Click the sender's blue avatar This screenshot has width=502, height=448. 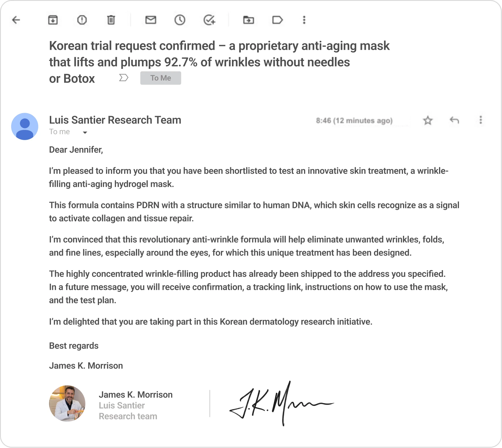pyautogui.click(x=25, y=126)
